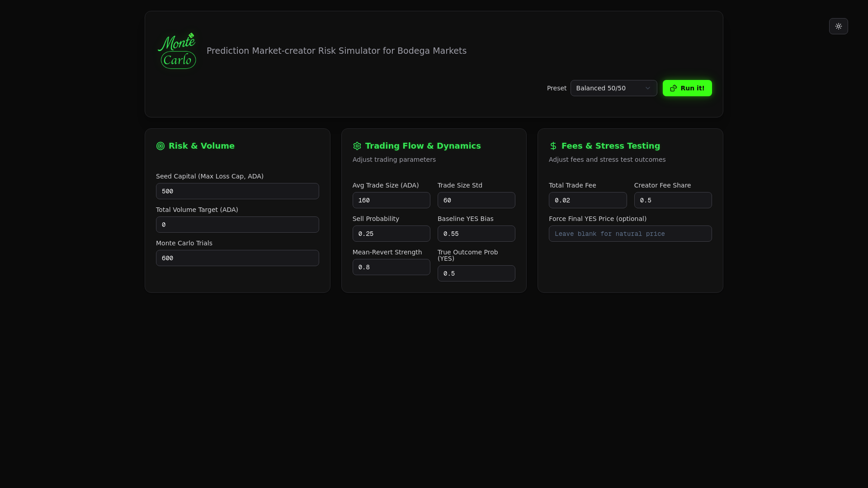Click the Monte Carlo logo
Screen dimensions: 868x488
[177, 51]
